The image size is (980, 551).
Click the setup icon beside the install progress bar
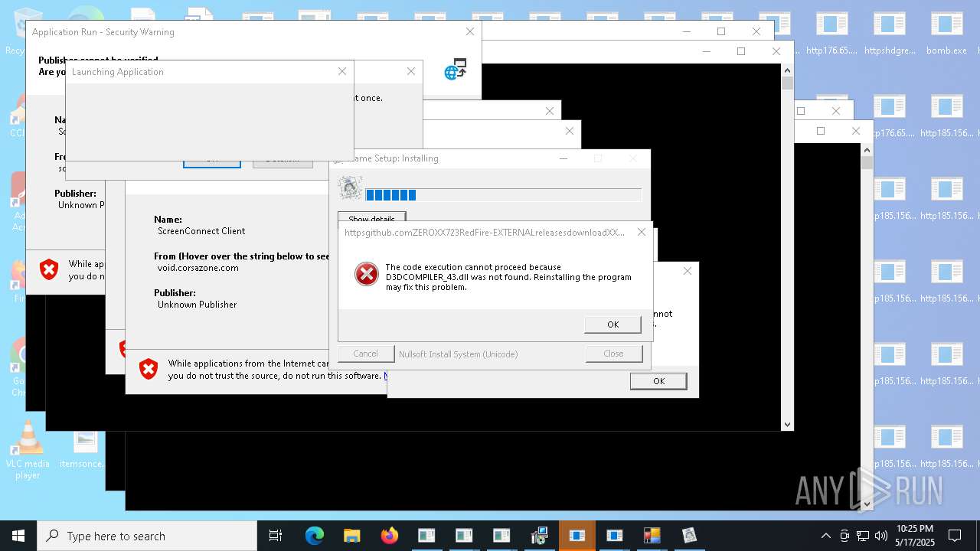[350, 187]
